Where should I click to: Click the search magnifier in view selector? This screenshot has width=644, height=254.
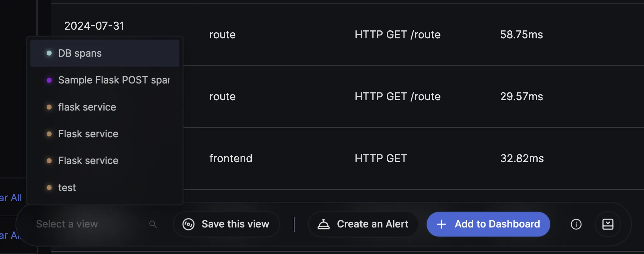[153, 224]
